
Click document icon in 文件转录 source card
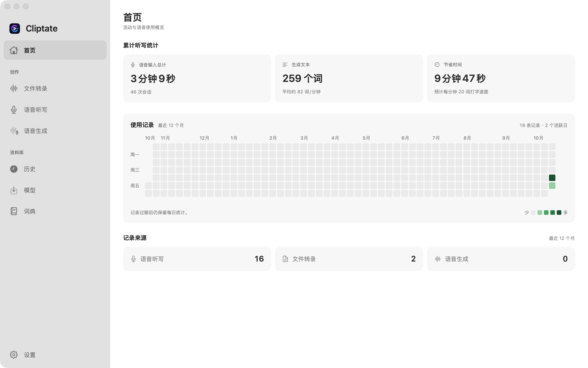click(285, 259)
